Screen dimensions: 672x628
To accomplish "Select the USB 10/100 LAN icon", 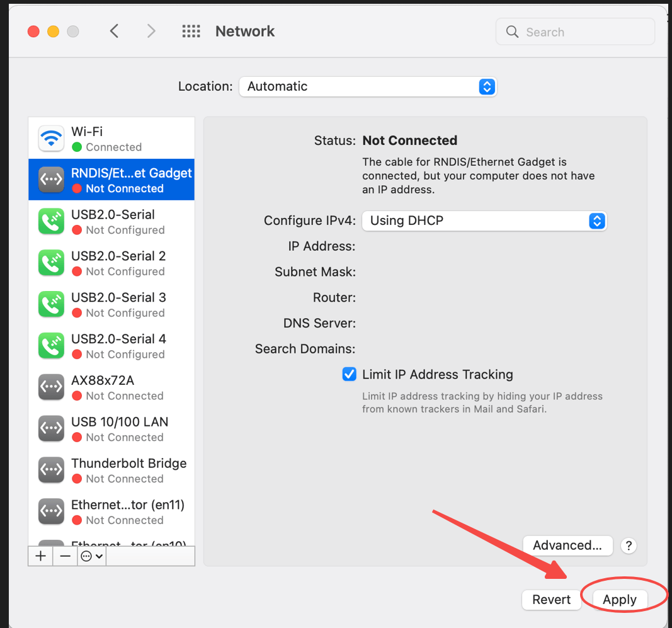I will (x=51, y=428).
